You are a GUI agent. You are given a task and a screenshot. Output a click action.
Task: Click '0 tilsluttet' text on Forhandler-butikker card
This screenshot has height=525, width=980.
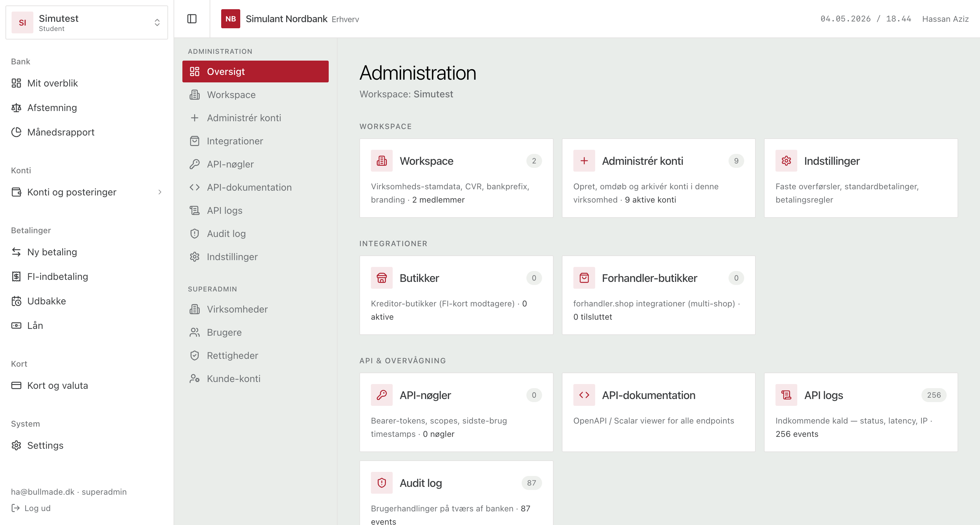(592, 317)
